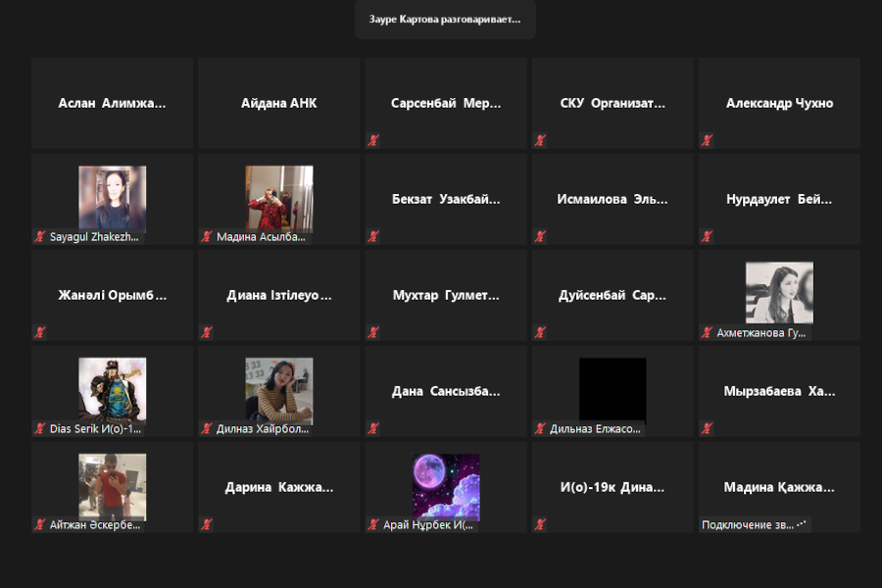
Task: Click the Нурдаулет Бей... participant name
Action: 780,199
